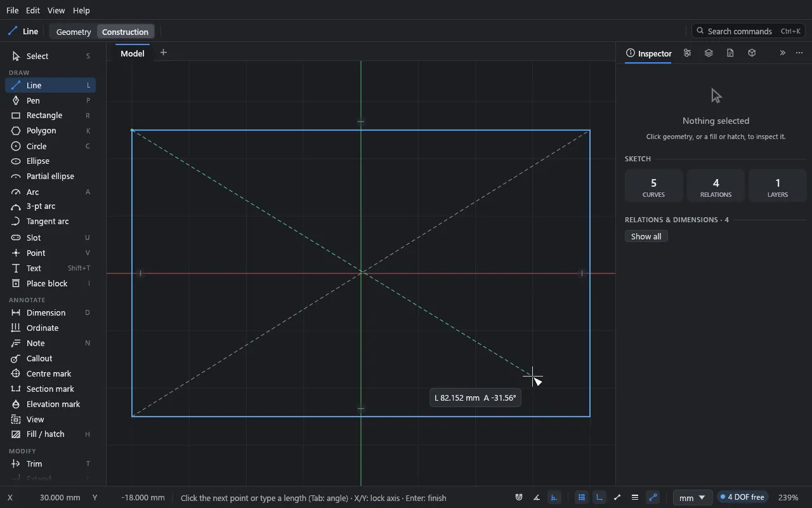Open the Edit menu

[x=32, y=11]
